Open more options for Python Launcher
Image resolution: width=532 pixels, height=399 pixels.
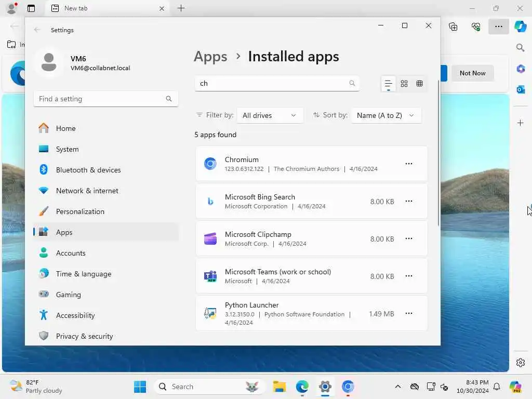coord(408,313)
